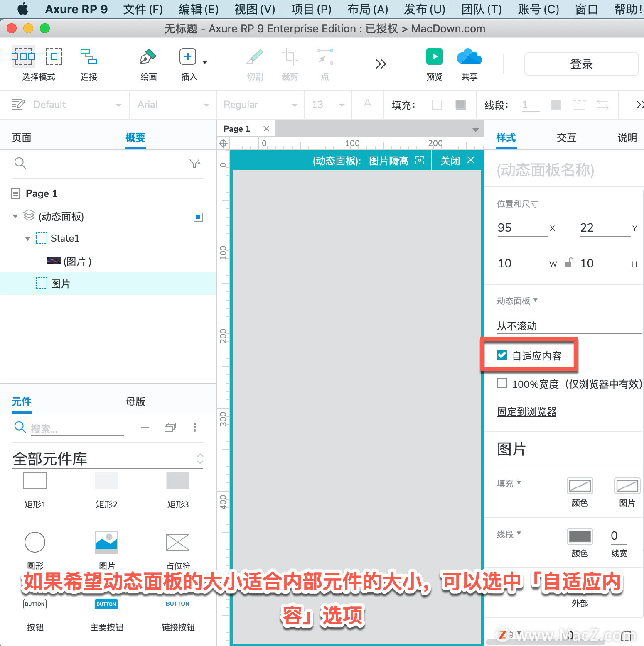Open the All Libraries selector dropdown
This screenshot has height=646, width=644.
(x=108, y=459)
